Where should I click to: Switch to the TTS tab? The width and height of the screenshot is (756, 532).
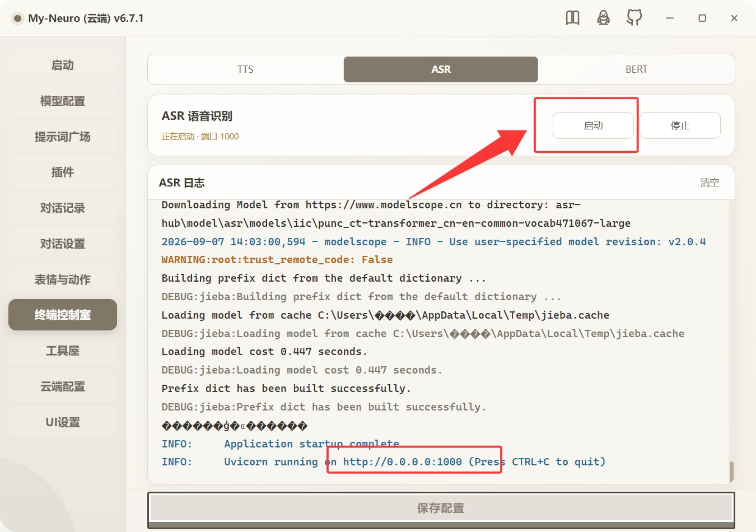point(245,69)
